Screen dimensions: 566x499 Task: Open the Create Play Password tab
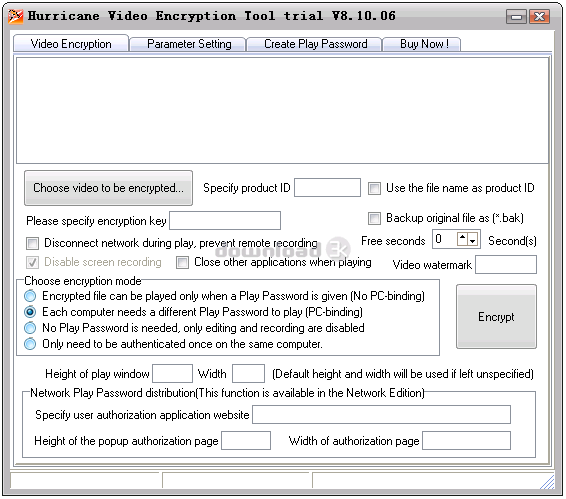(x=315, y=44)
